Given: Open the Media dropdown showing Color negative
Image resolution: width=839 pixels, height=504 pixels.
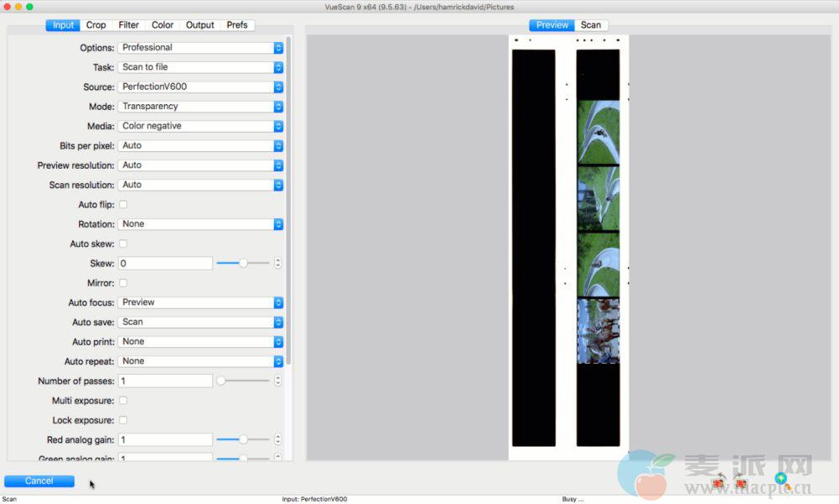Looking at the screenshot, I should click(200, 126).
